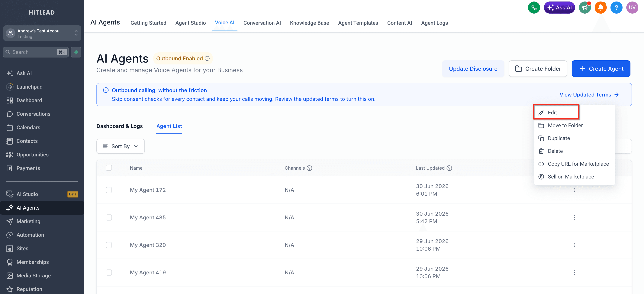Open the three-dot menu for My Agent 419
This screenshot has height=294, width=644.
tap(575, 273)
